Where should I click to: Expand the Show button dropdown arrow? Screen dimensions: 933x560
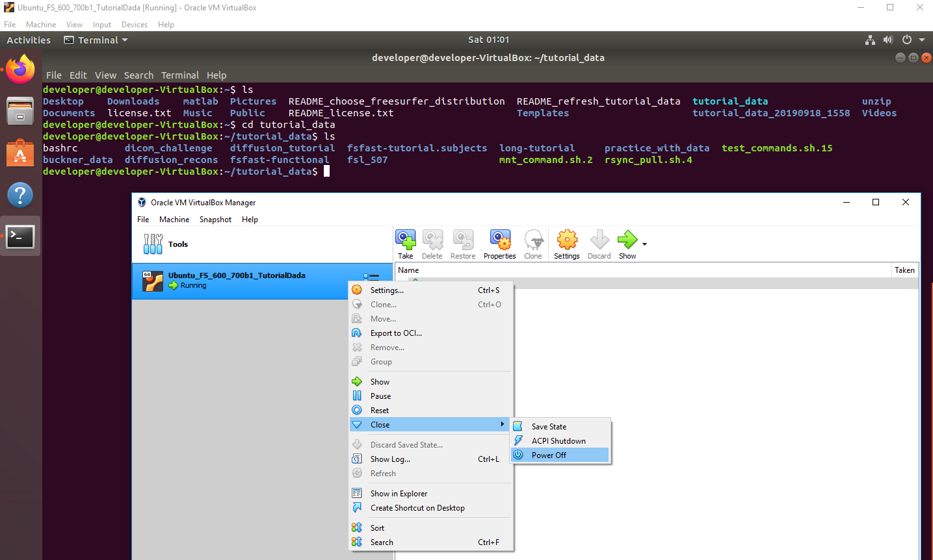pyautogui.click(x=644, y=244)
